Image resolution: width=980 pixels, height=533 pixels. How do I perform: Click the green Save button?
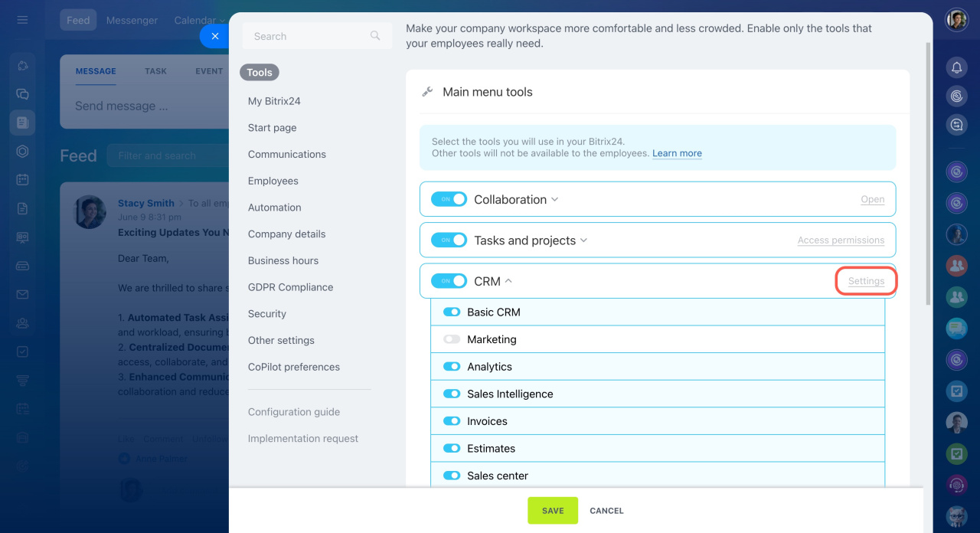coord(553,511)
